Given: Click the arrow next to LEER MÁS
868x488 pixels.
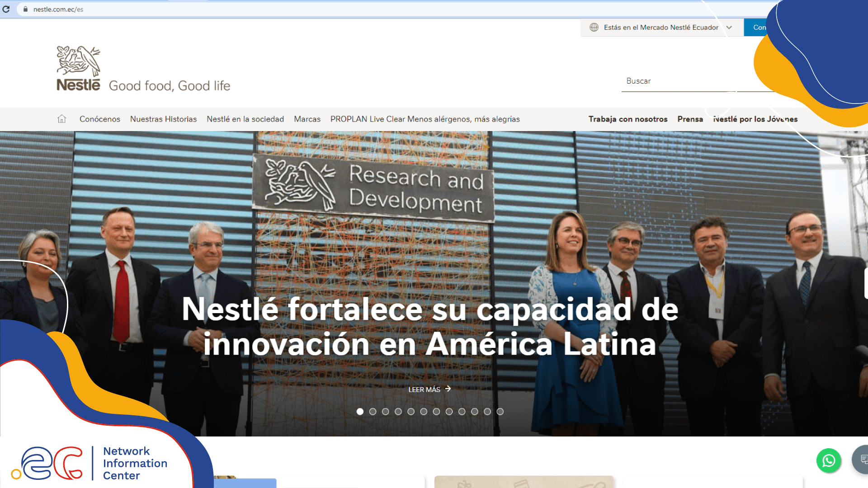Looking at the screenshot, I should 448,389.
